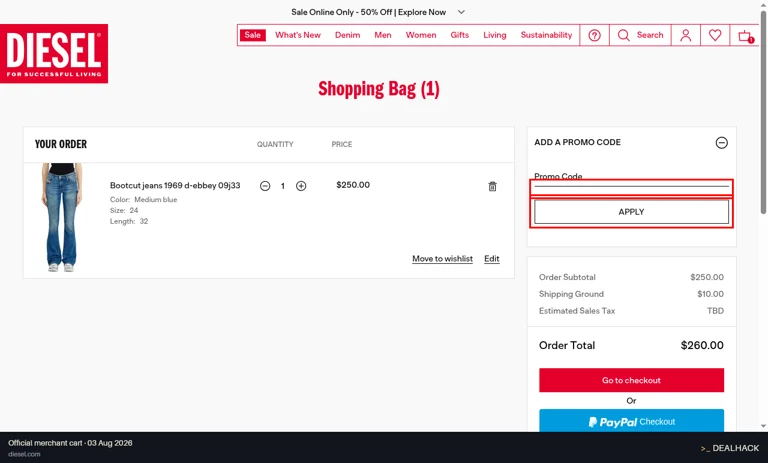Click the Diesel logo
The height and width of the screenshot is (463, 768).
(x=54, y=53)
